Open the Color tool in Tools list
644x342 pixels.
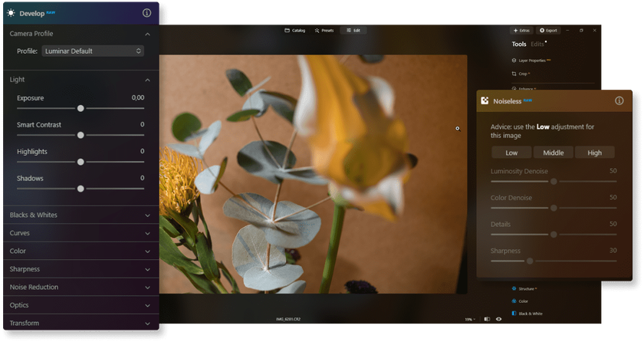(520, 301)
